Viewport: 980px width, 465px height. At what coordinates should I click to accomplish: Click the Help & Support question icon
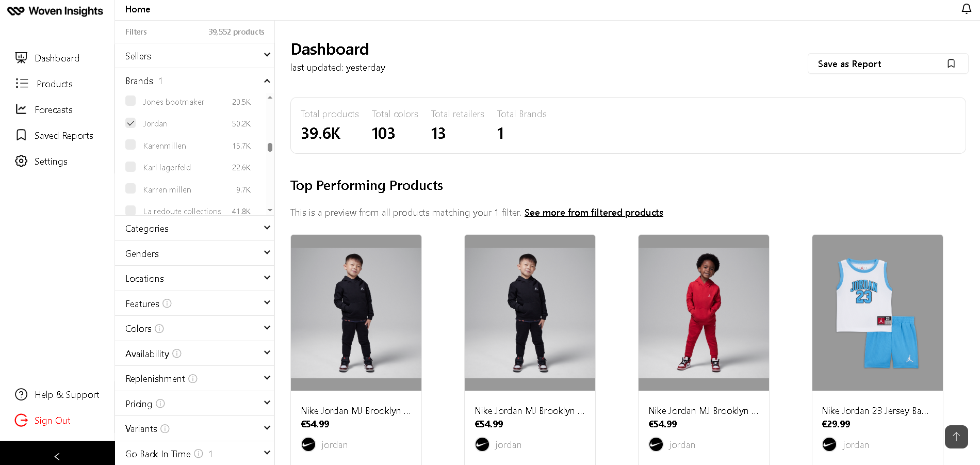(x=21, y=394)
